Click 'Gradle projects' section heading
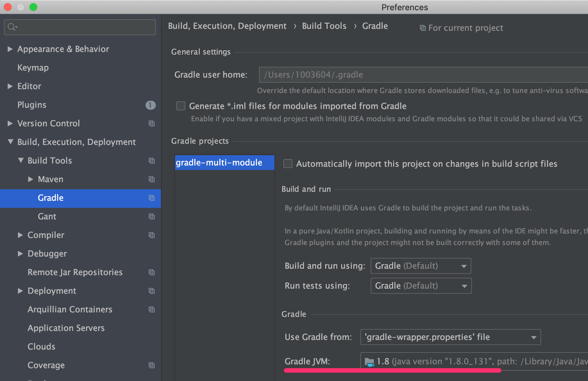588x381 pixels. [200, 141]
